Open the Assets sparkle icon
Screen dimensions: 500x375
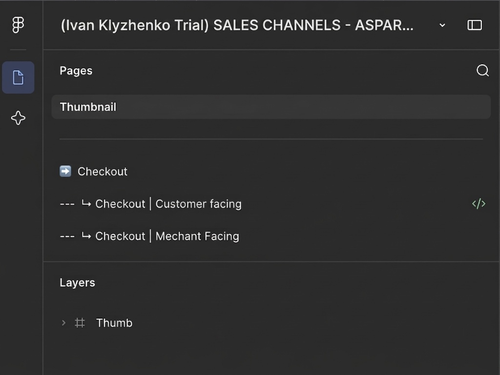click(18, 118)
